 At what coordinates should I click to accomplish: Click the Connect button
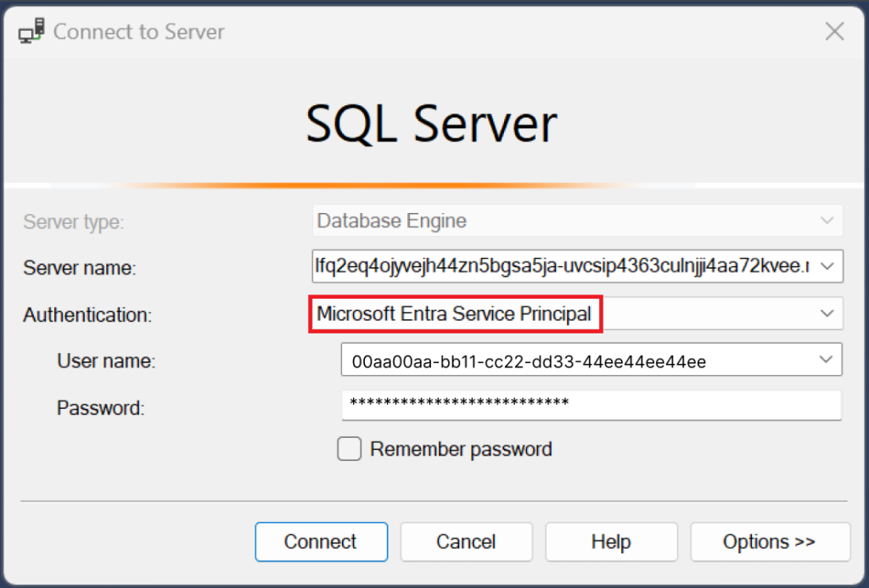tap(322, 541)
